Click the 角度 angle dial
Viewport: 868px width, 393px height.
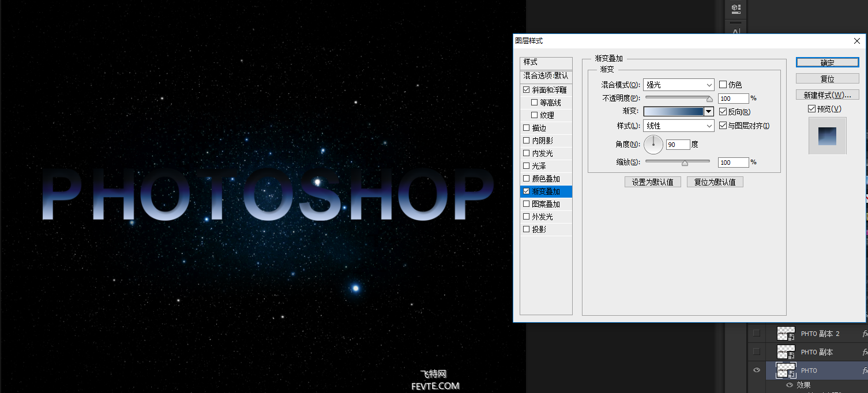tap(653, 144)
